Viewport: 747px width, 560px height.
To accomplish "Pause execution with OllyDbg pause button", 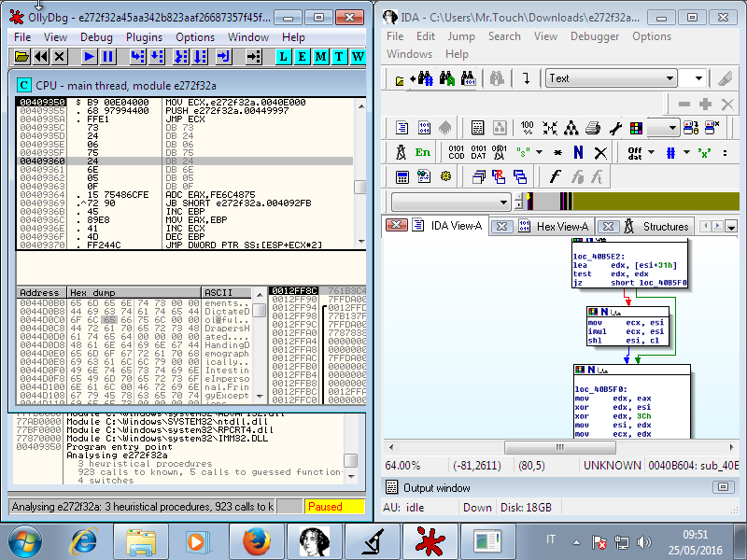I will [x=108, y=57].
